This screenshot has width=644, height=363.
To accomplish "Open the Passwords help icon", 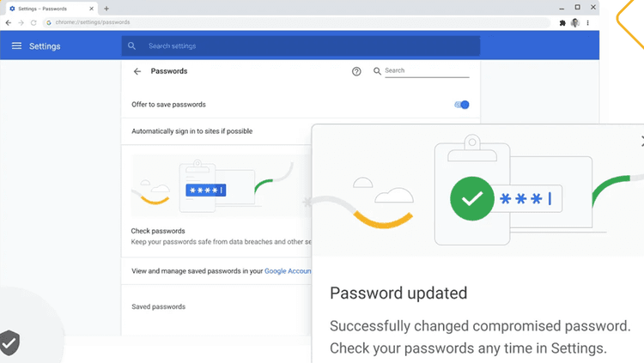I will [356, 71].
